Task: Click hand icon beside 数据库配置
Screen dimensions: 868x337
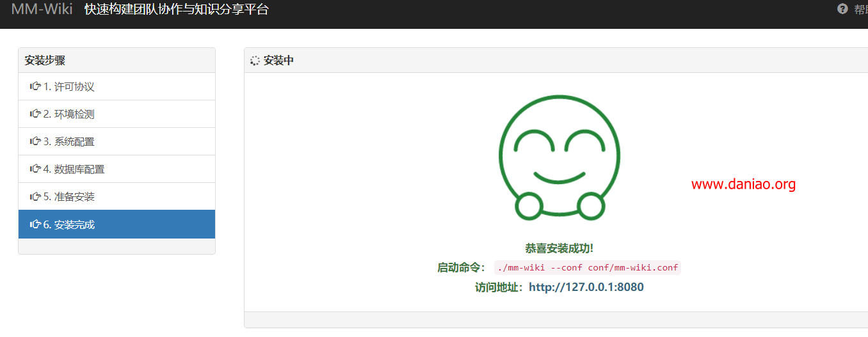Action: click(x=35, y=169)
